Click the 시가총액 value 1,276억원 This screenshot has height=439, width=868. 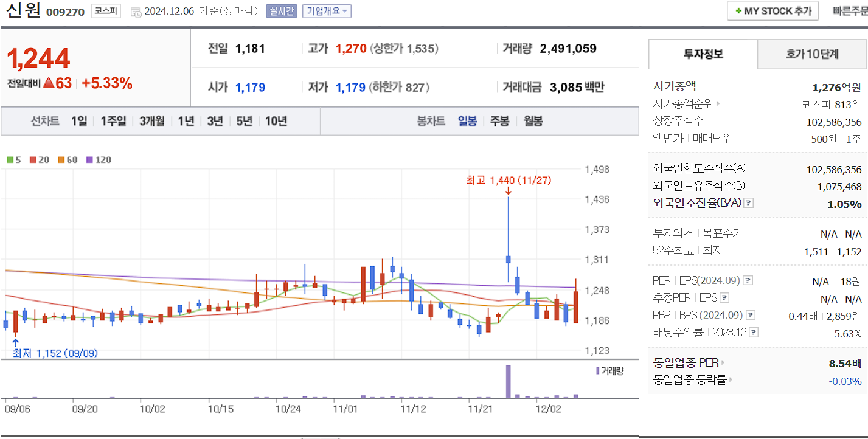[836, 87]
